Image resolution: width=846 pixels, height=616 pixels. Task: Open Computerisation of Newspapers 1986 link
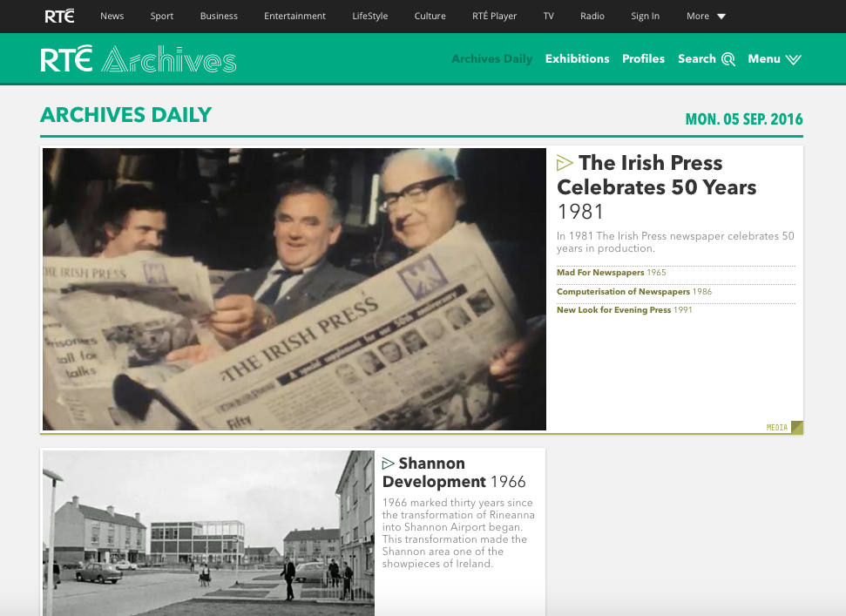634,291
